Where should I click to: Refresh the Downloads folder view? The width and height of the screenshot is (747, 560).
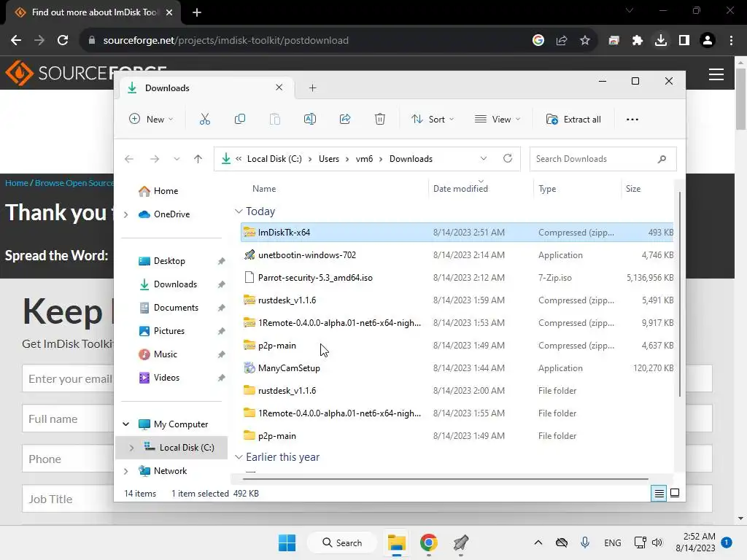tap(508, 158)
